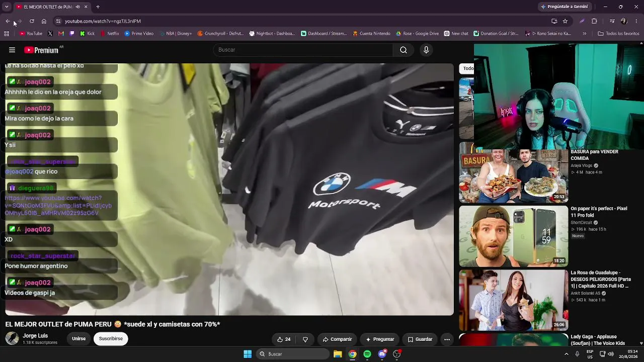Open the Nightbot Dashboard bookmark

272,34
